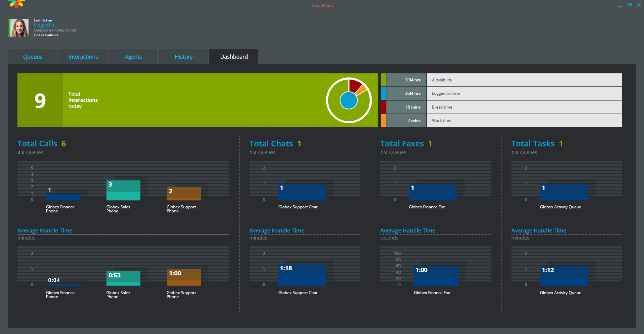This screenshot has width=644, height=334.
Task: Click the Globex Activity Queue 1:12 bar
Action: click(564, 276)
